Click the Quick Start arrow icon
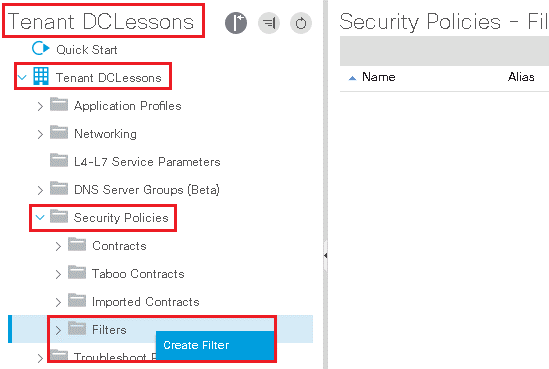 tap(41, 49)
